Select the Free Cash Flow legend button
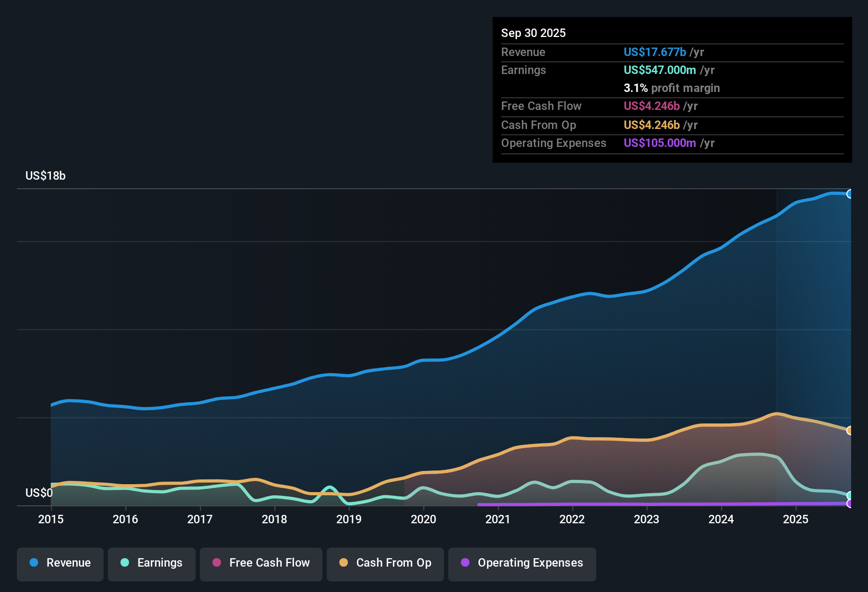The width and height of the screenshot is (868, 592). point(261,563)
